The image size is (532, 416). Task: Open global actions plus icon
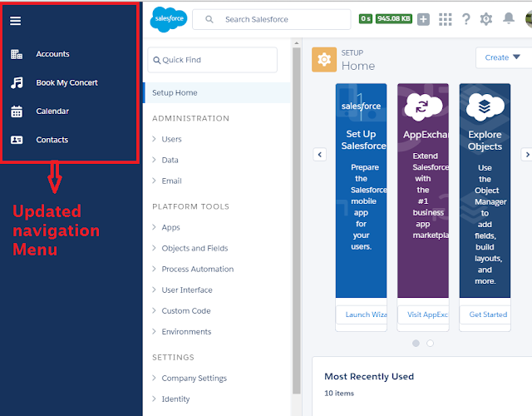pos(423,19)
